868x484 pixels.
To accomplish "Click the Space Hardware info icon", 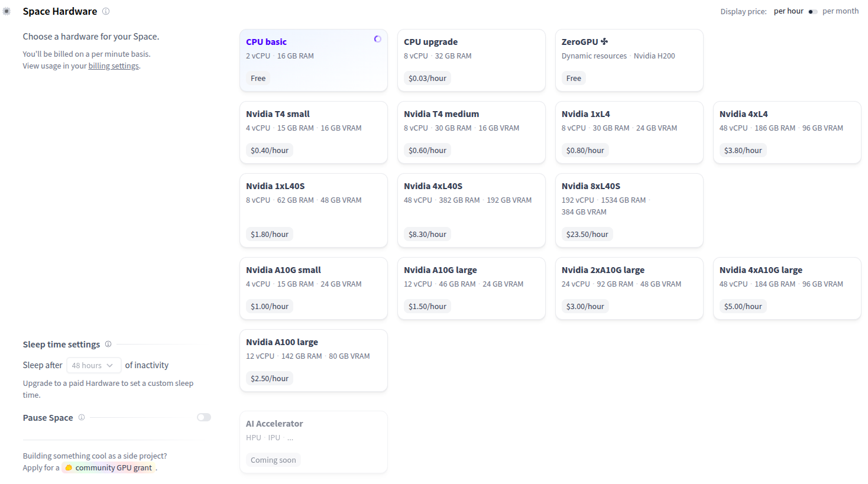I will (106, 11).
